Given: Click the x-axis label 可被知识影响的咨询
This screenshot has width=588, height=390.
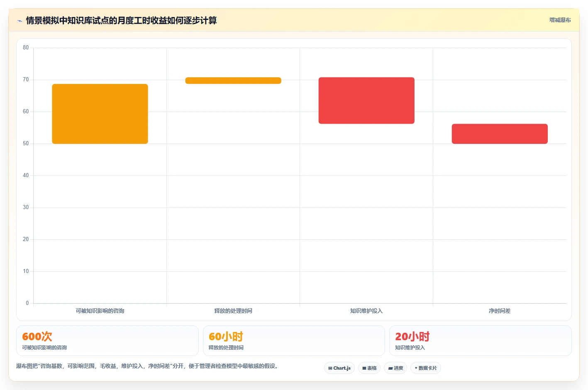Looking at the screenshot, I should (x=100, y=311).
